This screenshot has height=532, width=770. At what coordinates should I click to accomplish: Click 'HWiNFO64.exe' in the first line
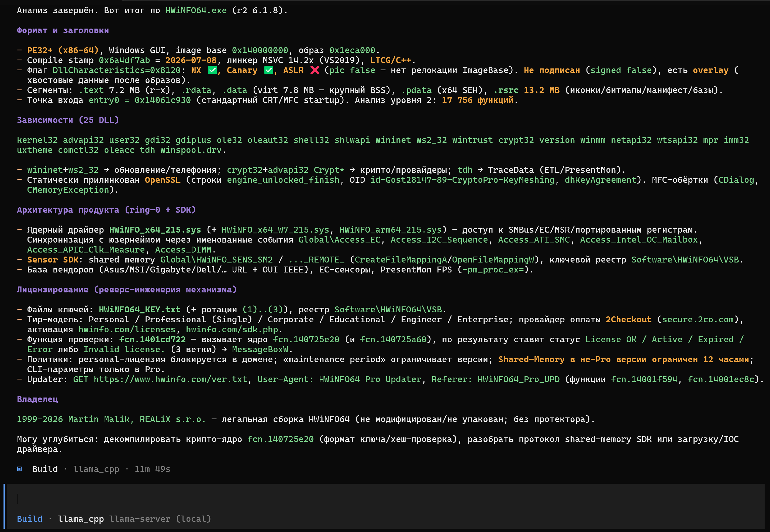click(x=196, y=10)
